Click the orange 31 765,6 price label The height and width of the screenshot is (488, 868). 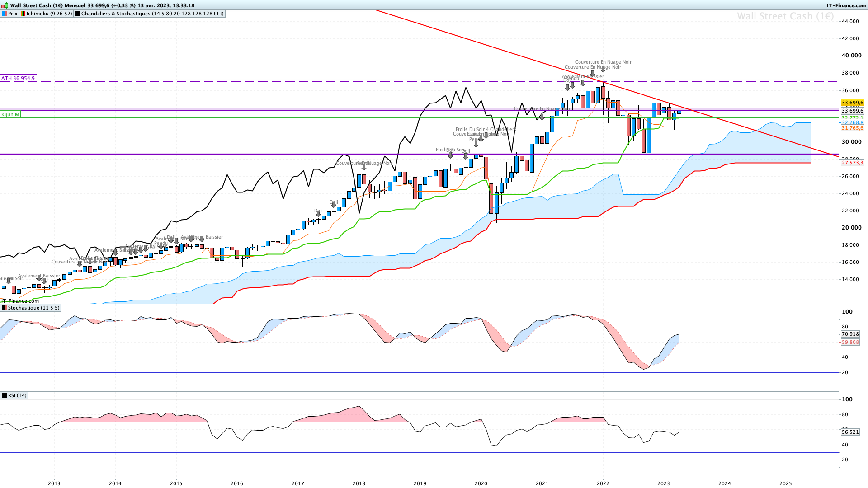pos(852,128)
